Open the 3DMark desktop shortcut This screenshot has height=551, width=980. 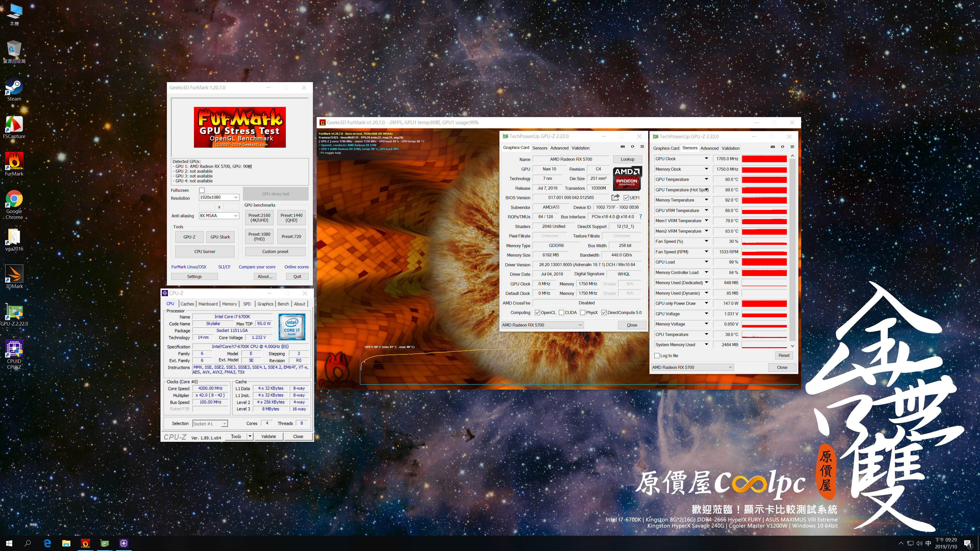pos(14,277)
